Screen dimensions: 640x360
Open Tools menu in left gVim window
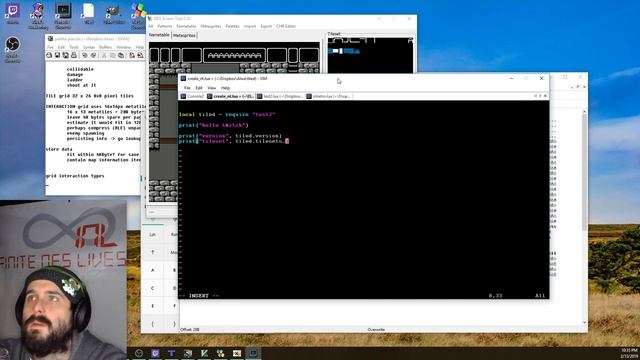point(74,47)
